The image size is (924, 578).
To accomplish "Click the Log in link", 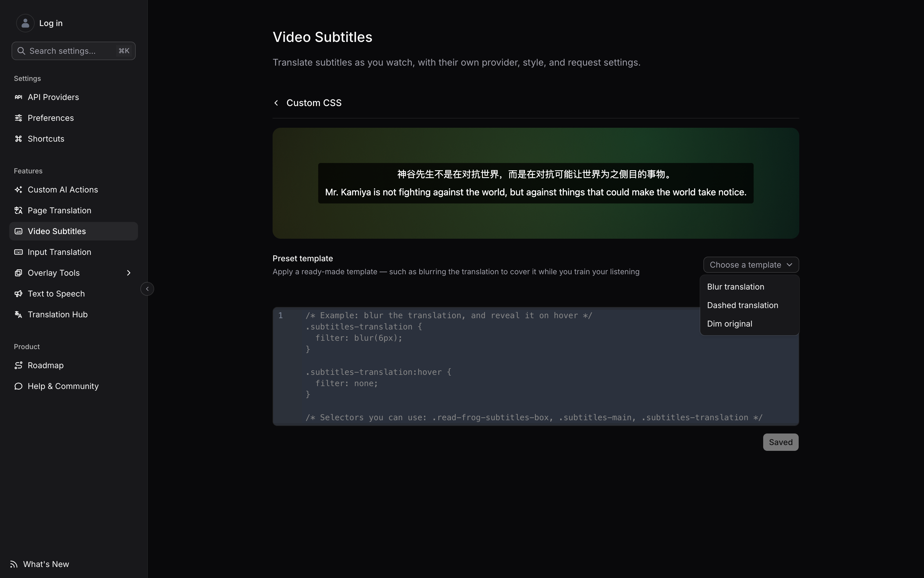I will pos(51,23).
